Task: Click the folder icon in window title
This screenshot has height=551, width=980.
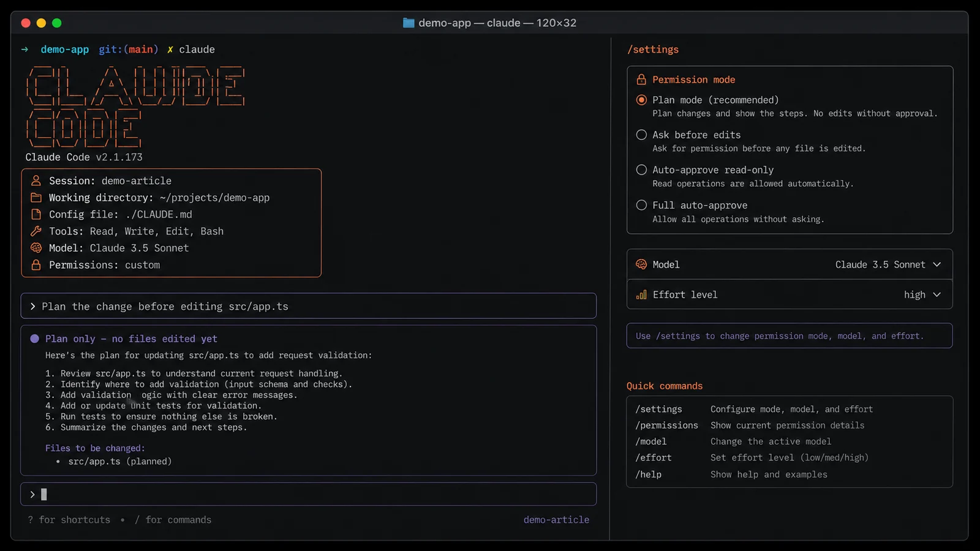Action: 409,23
